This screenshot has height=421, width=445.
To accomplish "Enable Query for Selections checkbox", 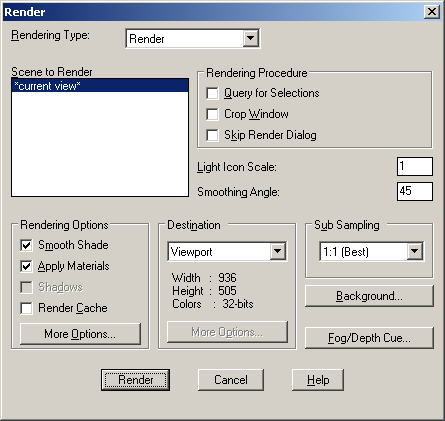I will pyautogui.click(x=212, y=93).
